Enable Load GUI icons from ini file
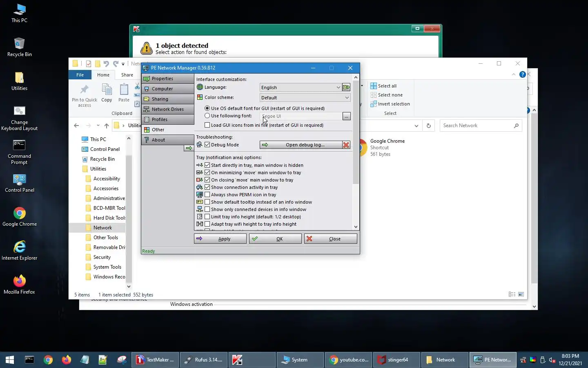588x368 pixels. point(207,125)
